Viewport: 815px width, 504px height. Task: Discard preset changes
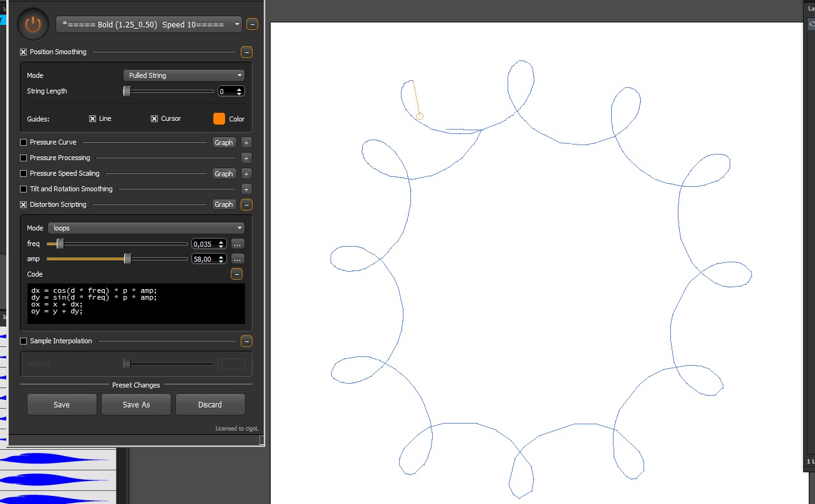point(210,404)
